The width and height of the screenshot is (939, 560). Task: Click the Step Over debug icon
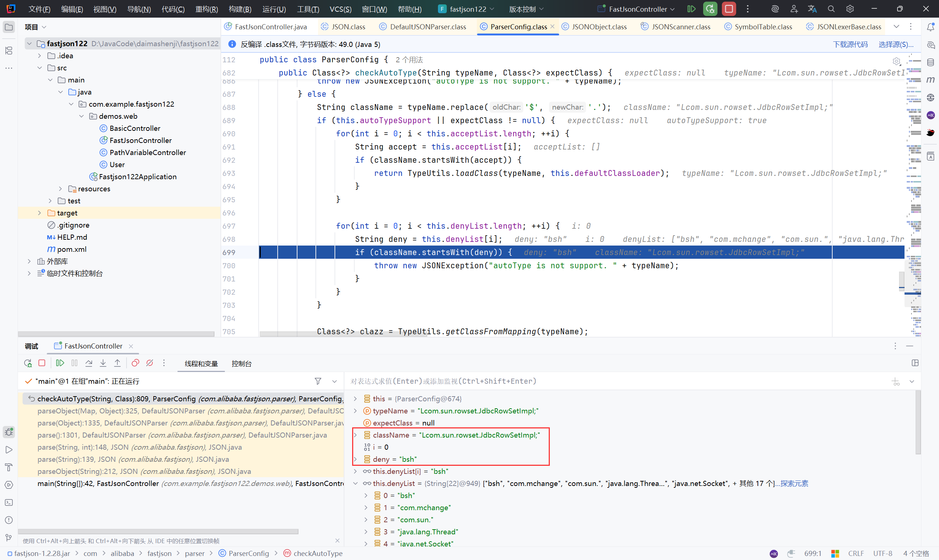click(89, 363)
